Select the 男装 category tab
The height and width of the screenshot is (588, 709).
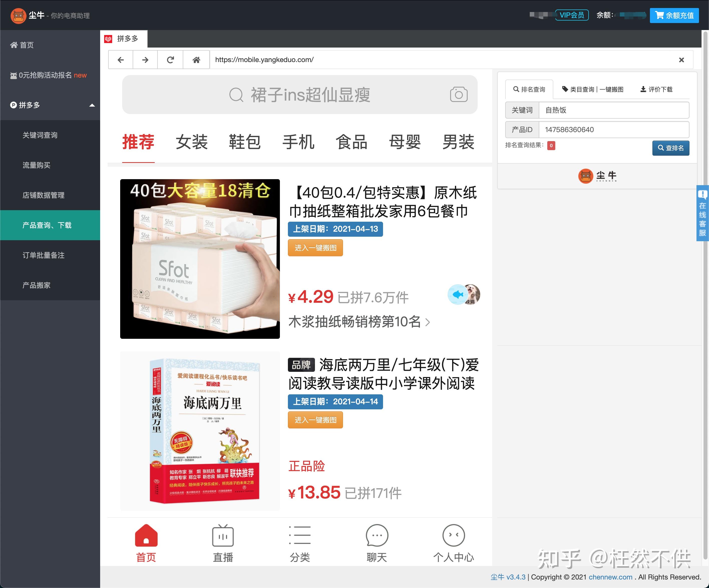point(458,142)
